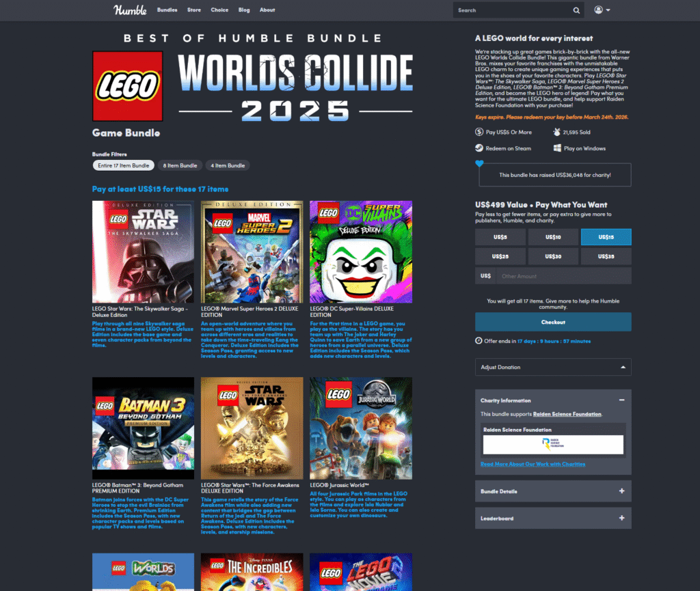Click the search magnifier icon
This screenshot has width=700, height=591.
(576, 10)
